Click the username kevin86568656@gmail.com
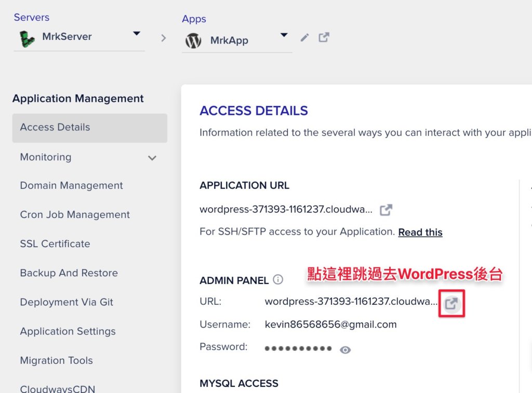Viewport: 532px width, 393px height. [331, 324]
